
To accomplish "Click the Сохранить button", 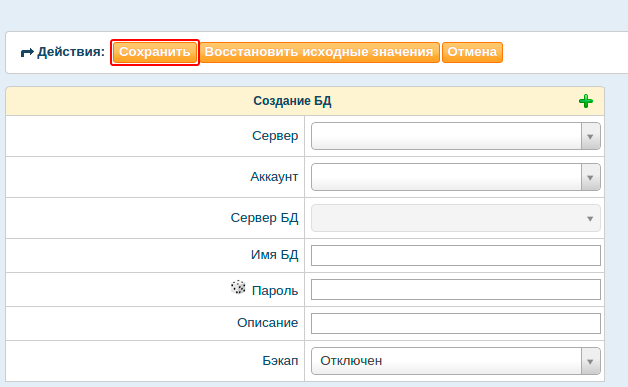I will (155, 52).
